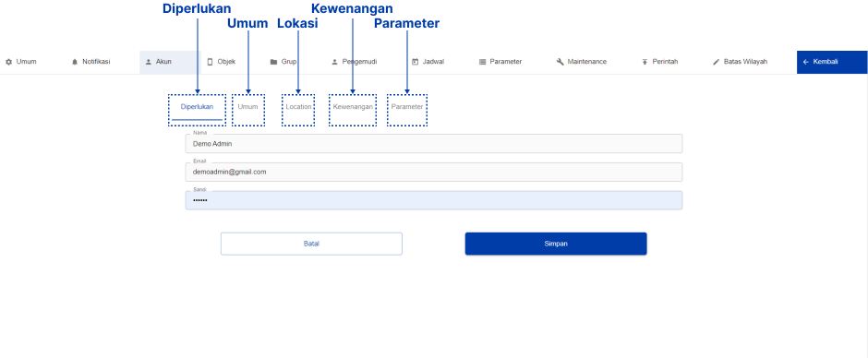Image resolution: width=868 pixels, height=358 pixels.
Task: Click the phone icon beside Objek
Action: tap(210, 62)
